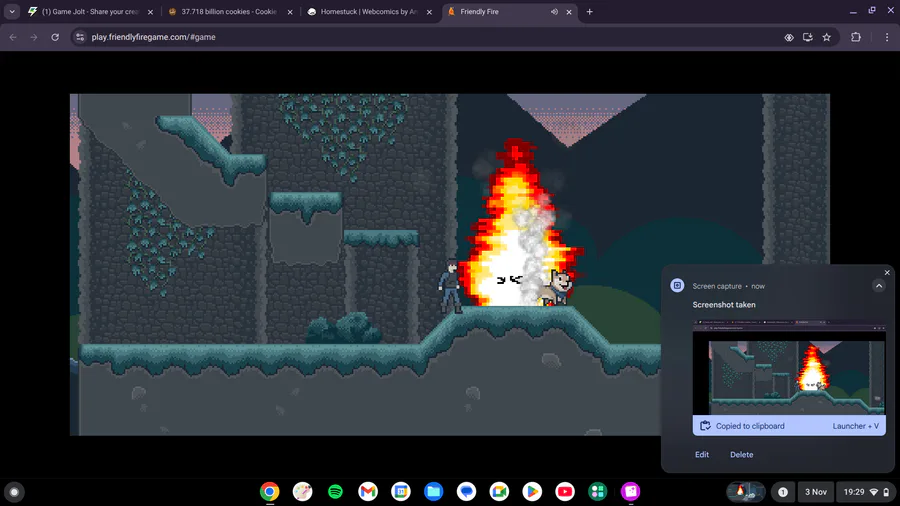Close the Game Jolt tab

tap(150, 11)
